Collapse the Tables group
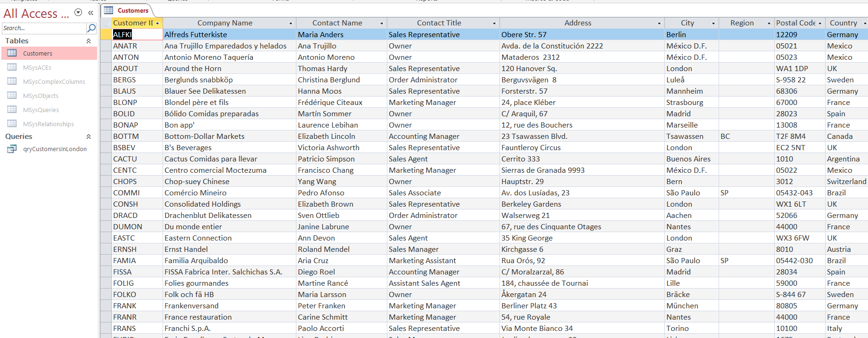868x338 pixels. pos(89,41)
